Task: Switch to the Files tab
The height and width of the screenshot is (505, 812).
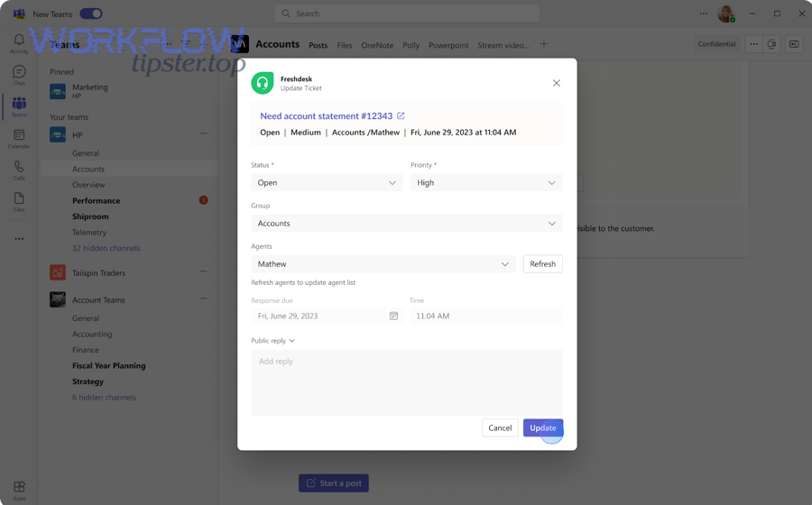Action: [345, 45]
